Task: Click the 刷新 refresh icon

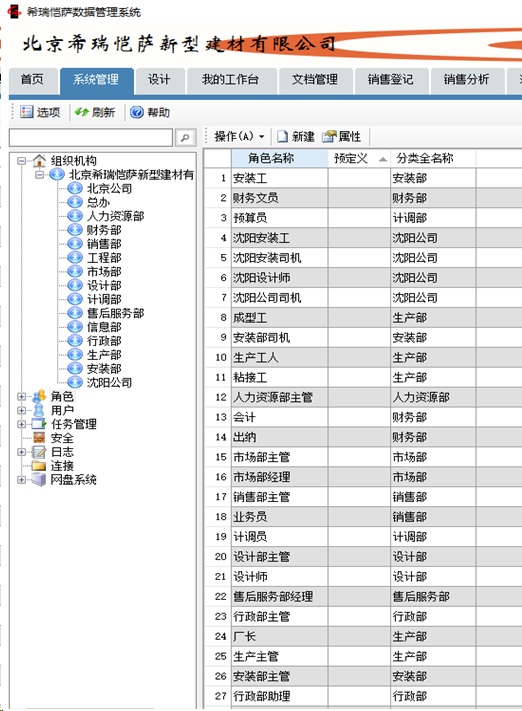Action: point(82,112)
